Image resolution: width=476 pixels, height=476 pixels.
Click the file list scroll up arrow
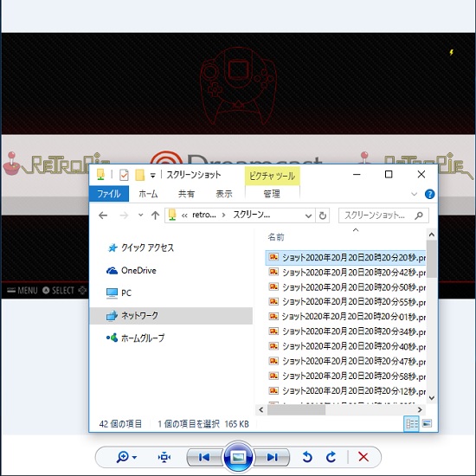pos(431,235)
